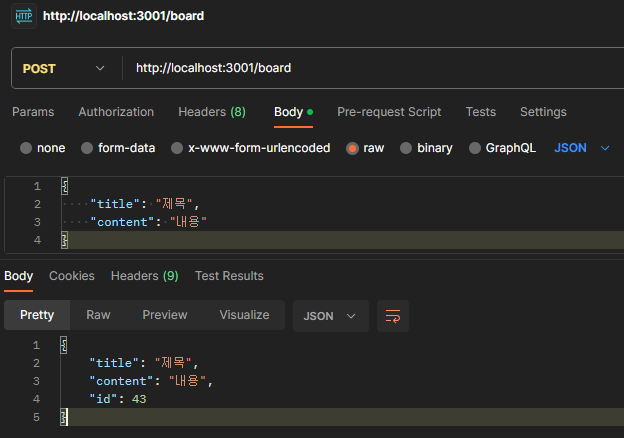
Task: Click the "제목" value in request body
Action: click(174, 204)
